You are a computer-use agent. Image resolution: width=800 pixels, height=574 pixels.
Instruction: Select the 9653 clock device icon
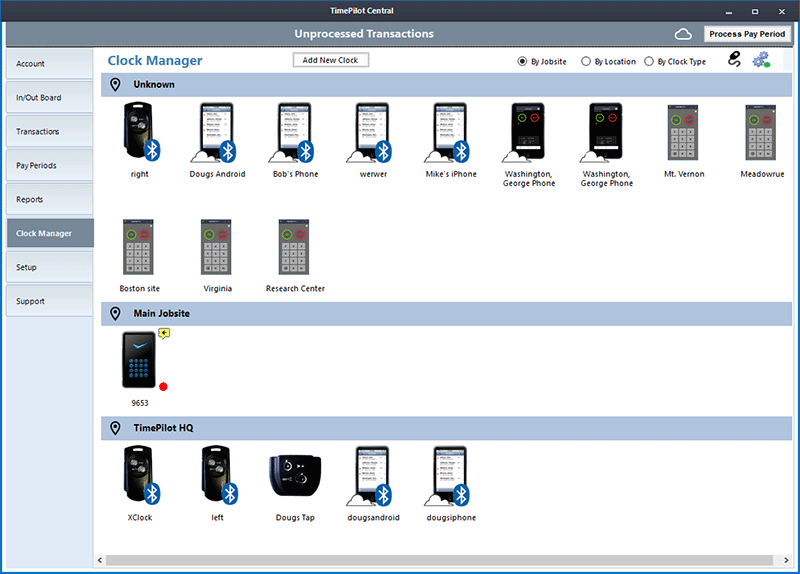tap(139, 360)
